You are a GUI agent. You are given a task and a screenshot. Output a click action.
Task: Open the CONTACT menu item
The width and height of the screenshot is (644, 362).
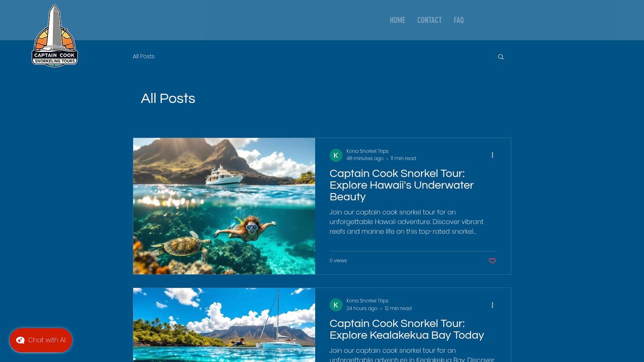[429, 20]
